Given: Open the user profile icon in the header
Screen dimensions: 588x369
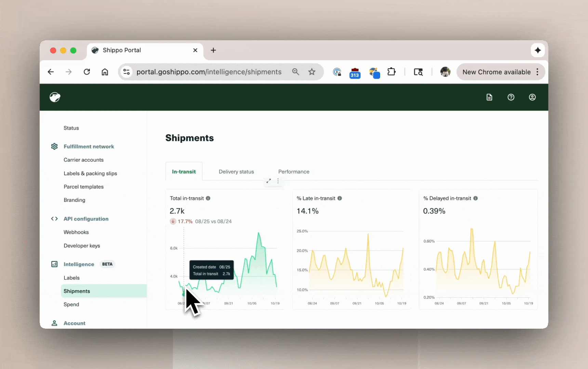Looking at the screenshot, I should tap(532, 97).
